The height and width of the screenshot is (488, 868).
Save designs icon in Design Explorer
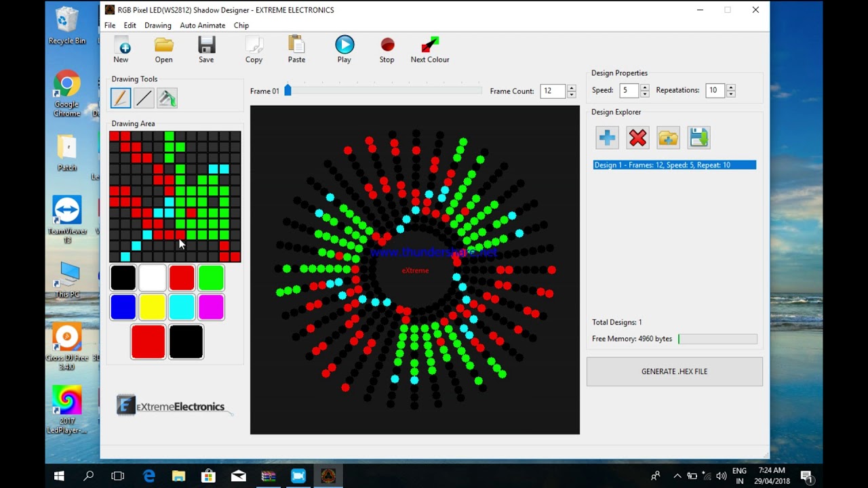click(698, 138)
